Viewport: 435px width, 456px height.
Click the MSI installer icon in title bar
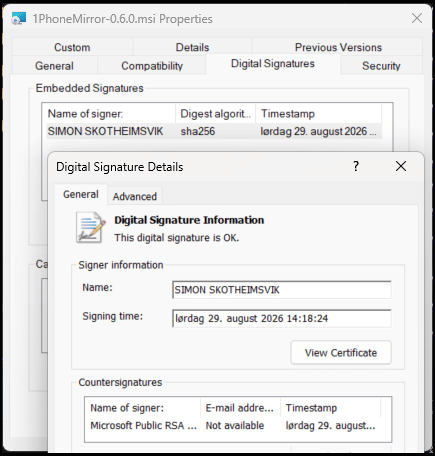[x=19, y=18]
